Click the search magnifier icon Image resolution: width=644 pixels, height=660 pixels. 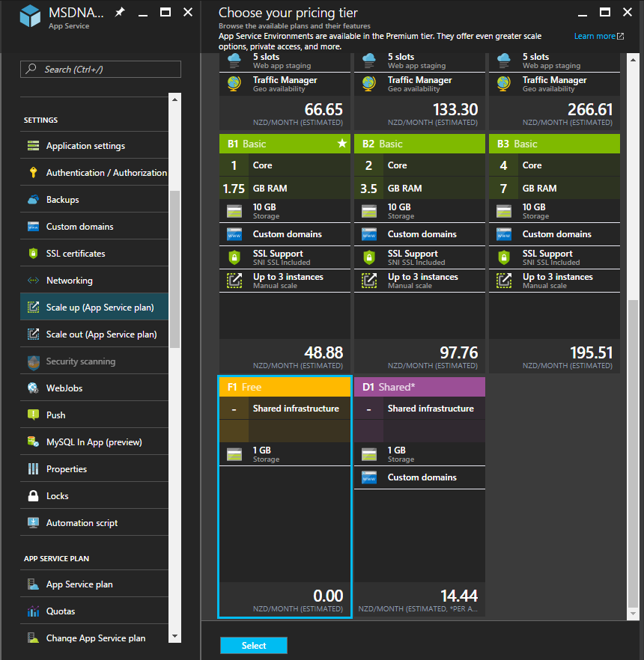(x=31, y=69)
